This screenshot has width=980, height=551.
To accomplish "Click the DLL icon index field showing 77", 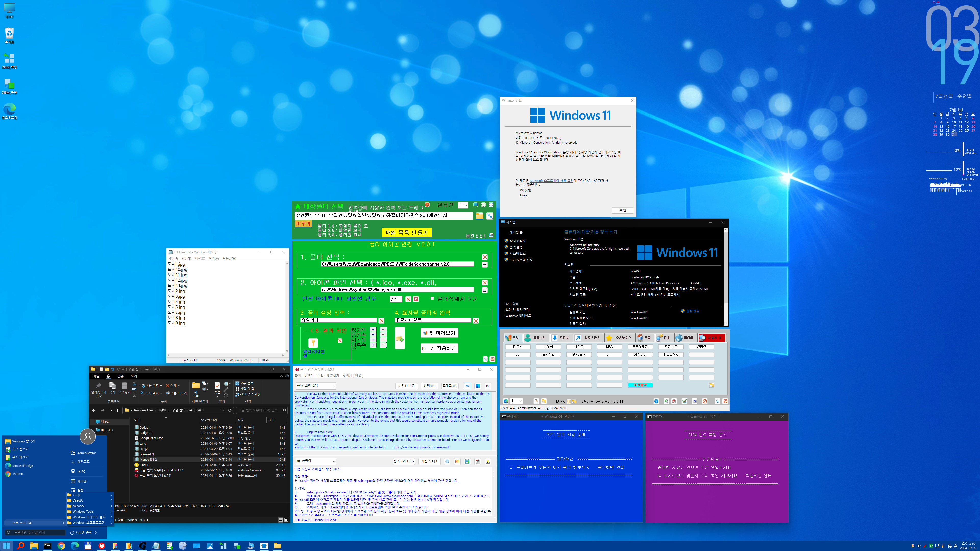I will 396,299.
